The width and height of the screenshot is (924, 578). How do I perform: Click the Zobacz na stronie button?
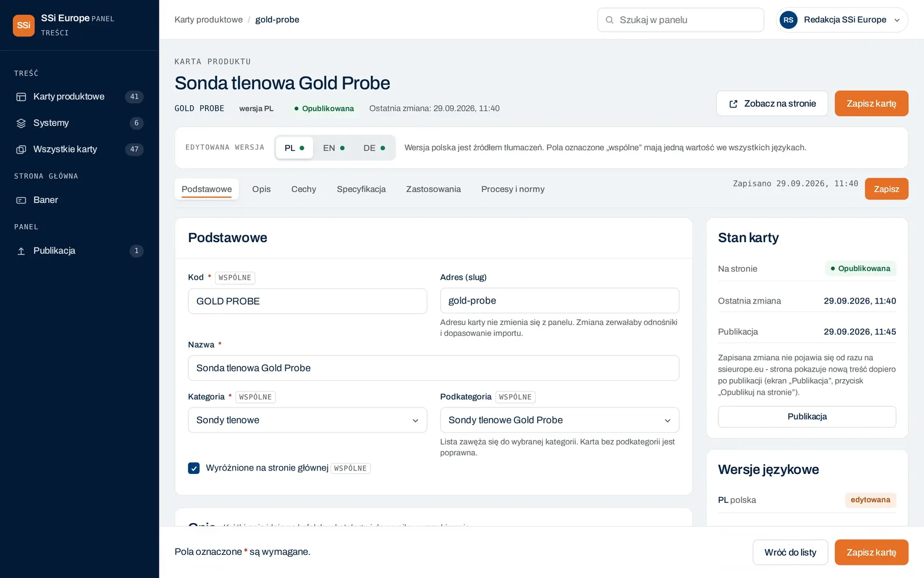click(772, 103)
